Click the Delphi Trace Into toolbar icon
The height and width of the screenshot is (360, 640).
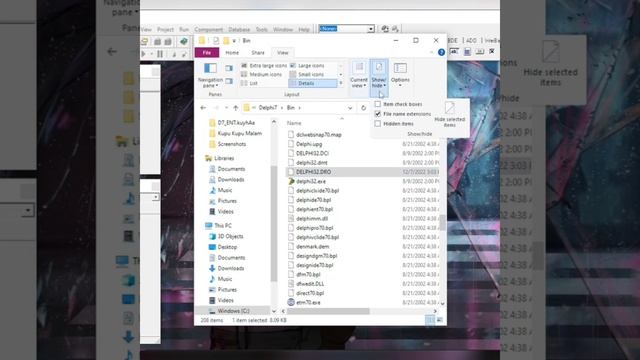(x=174, y=54)
